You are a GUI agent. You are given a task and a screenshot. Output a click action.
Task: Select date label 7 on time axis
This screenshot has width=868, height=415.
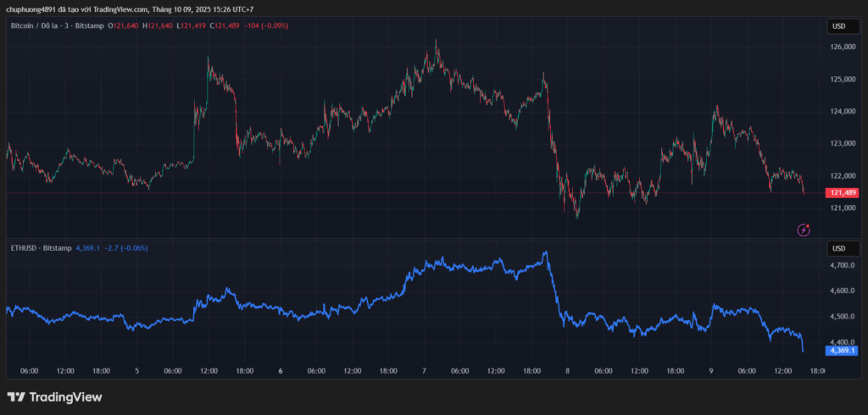pyautogui.click(x=423, y=370)
